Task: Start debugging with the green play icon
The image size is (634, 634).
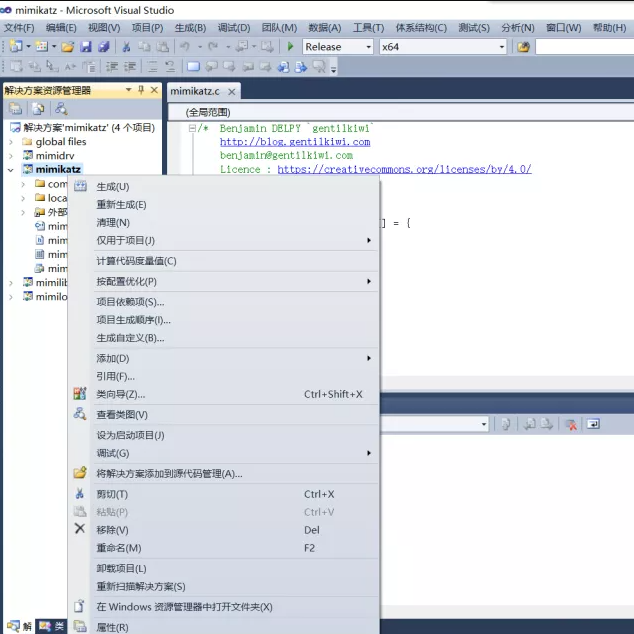Action: pyautogui.click(x=290, y=46)
